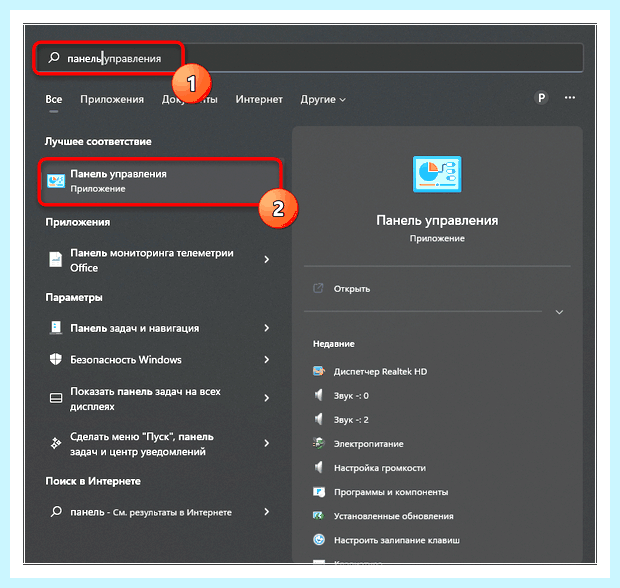Image resolution: width=620 pixels, height=588 pixels.
Task: Click the Программы и компоненты icon
Action: 319,492
